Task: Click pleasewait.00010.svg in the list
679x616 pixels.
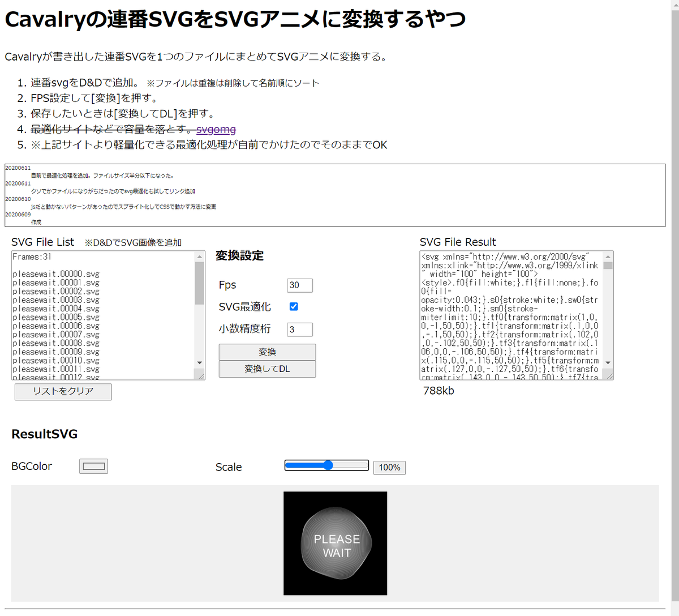Action: click(56, 361)
